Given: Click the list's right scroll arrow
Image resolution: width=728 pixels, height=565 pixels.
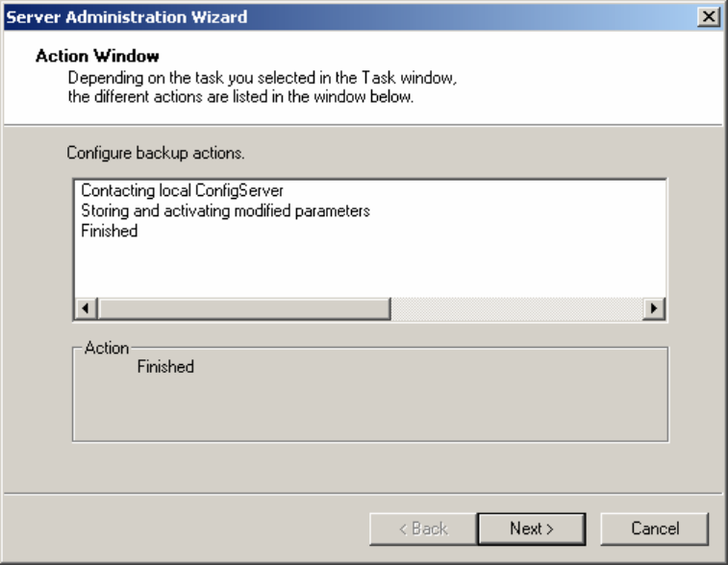Looking at the screenshot, I should pos(656,309).
